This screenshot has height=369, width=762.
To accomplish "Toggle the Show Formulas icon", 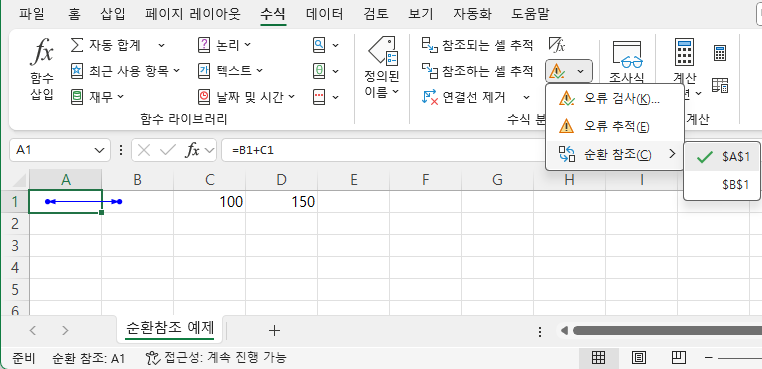I will tap(557, 45).
